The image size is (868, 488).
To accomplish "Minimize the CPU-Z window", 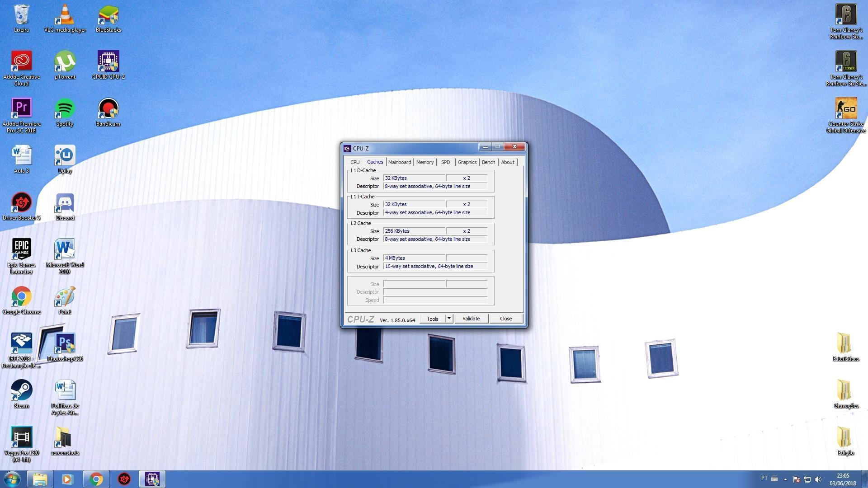I will click(x=485, y=147).
